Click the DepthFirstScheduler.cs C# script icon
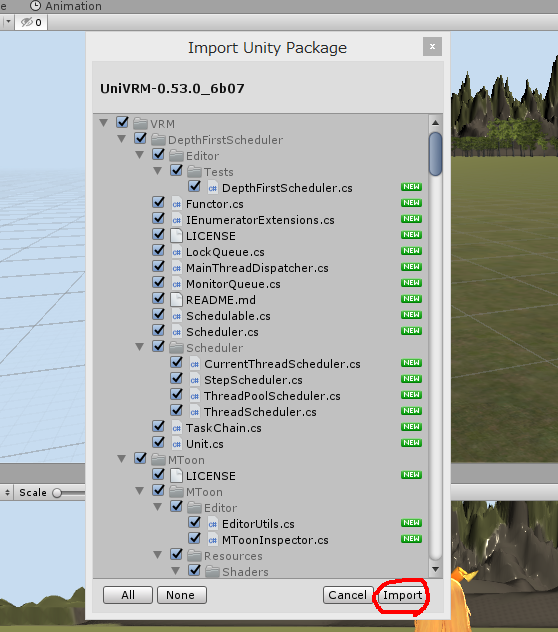 [212, 188]
